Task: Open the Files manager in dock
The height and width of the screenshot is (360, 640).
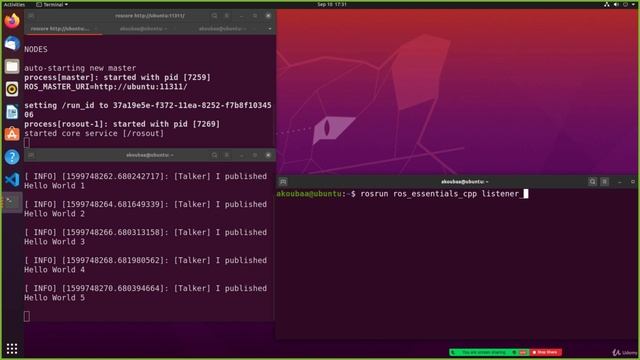Action: (x=12, y=66)
